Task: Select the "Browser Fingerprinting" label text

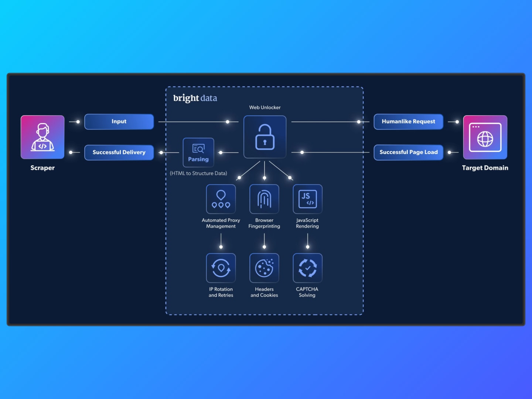Action: (x=264, y=223)
